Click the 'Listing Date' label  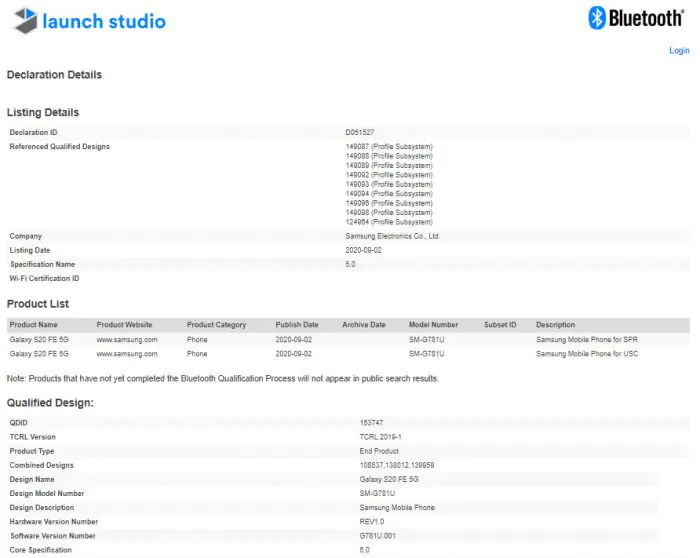(29, 250)
